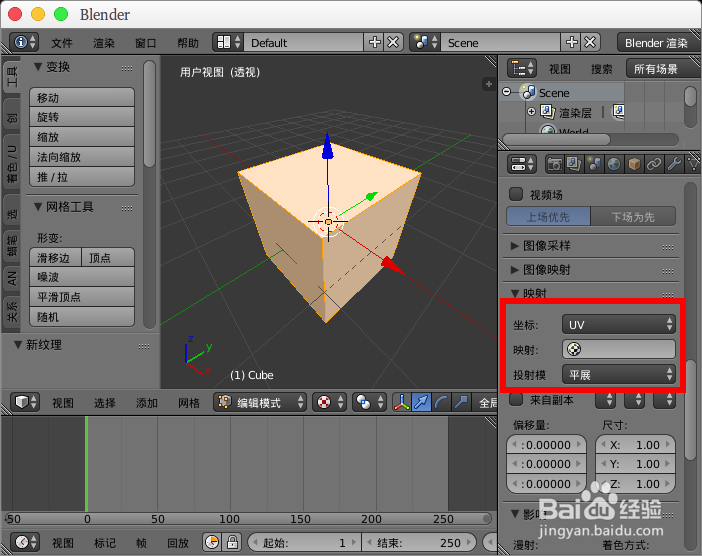
Task: Select 上场优先 field order option
Action: pyautogui.click(x=548, y=217)
